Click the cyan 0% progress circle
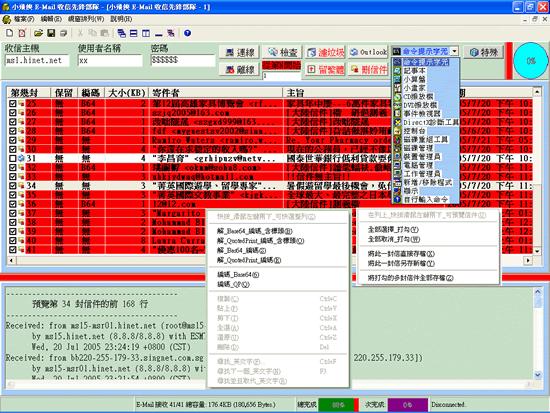This screenshot has width=550, height=413. pos(531,61)
